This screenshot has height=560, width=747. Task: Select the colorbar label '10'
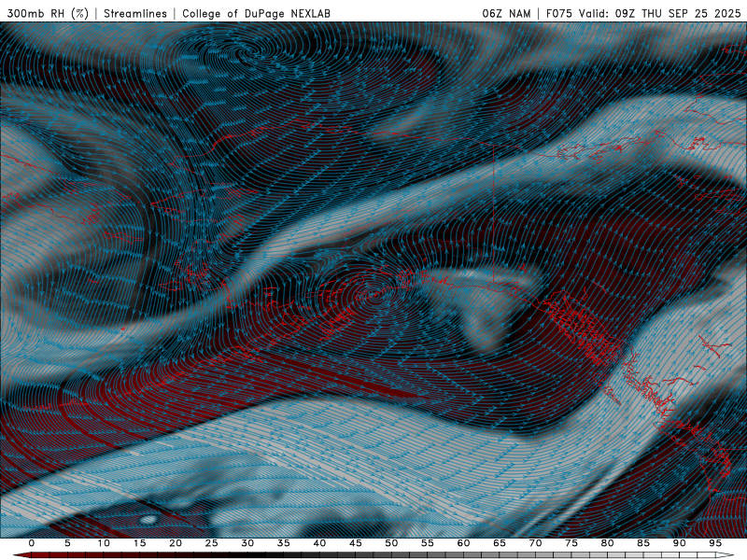pyautogui.click(x=104, y=543)
